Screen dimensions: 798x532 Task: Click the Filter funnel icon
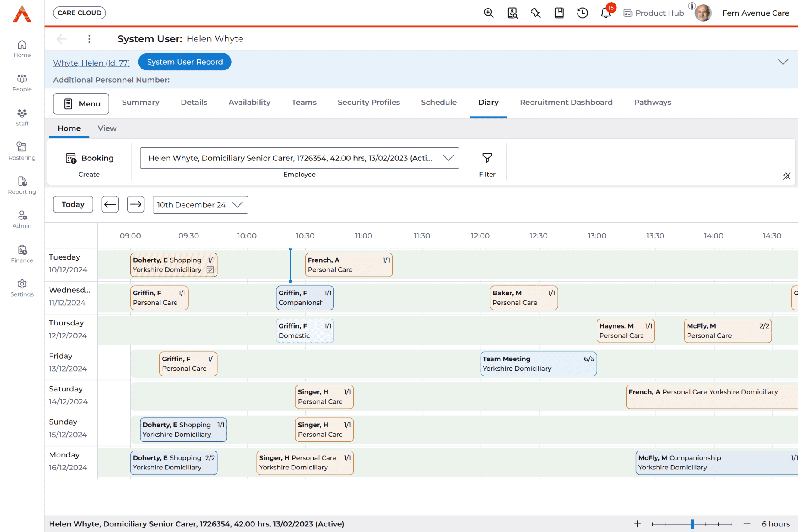click(x=487, y=158)
